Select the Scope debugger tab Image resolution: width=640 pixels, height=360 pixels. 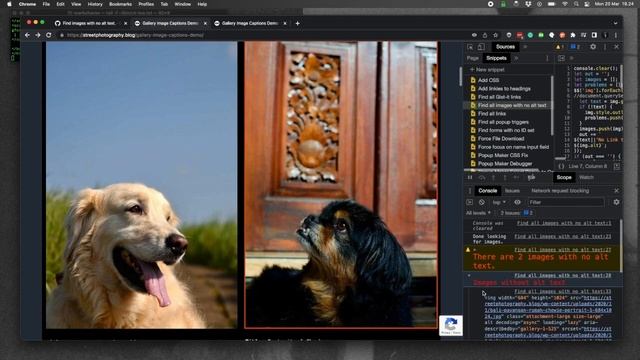564,178
